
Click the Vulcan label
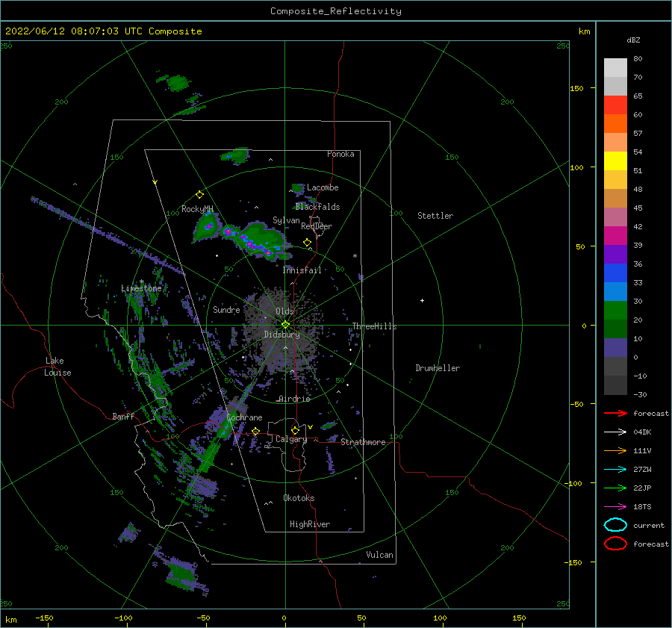pyautogui.click(x=380, y=555)
